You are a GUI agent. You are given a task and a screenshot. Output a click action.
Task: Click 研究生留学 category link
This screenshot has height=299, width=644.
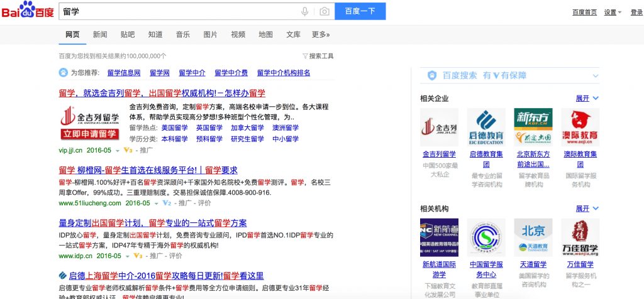[247, 139]
